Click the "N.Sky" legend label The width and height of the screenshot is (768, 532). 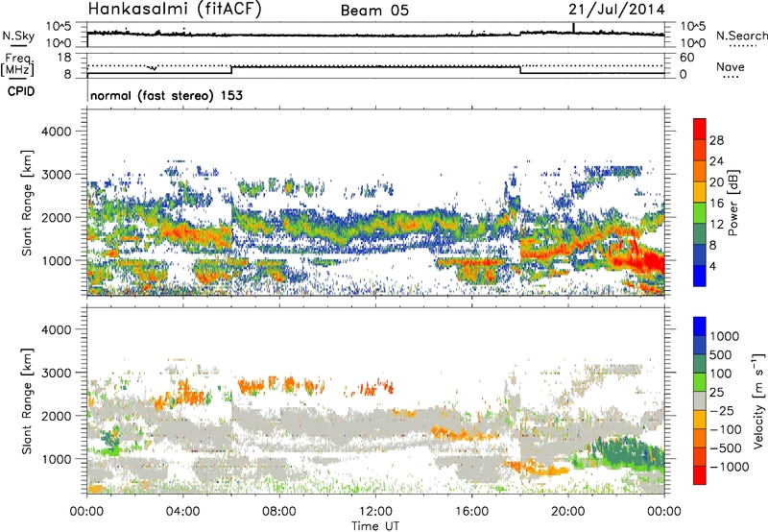coord(18,36)
